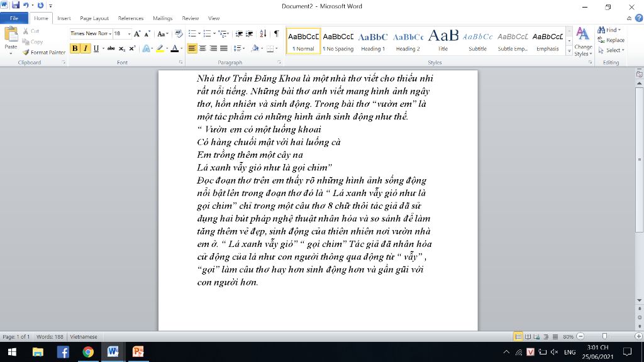Apply superscript formatting

pos(132,48)
